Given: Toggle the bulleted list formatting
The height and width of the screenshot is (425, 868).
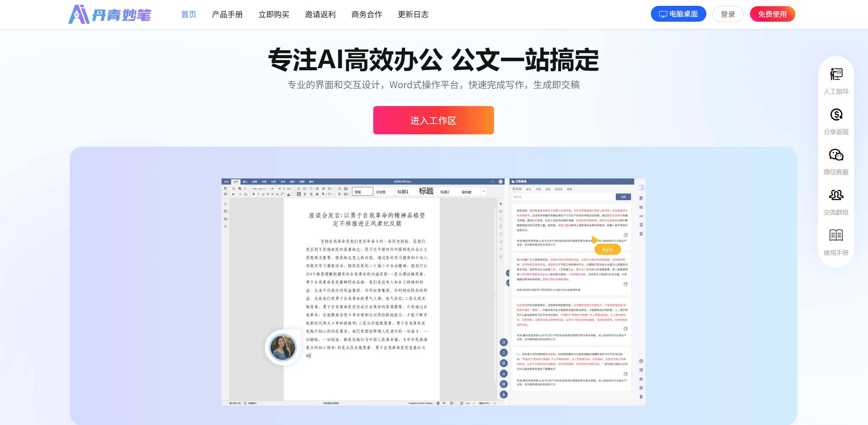Looking at the screenshot, I should pyautogui.click(x=299, y=189).
